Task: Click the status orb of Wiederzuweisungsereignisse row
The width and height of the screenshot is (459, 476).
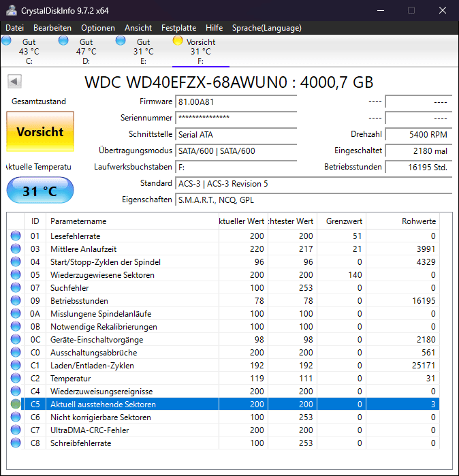Action: point(16,391)
